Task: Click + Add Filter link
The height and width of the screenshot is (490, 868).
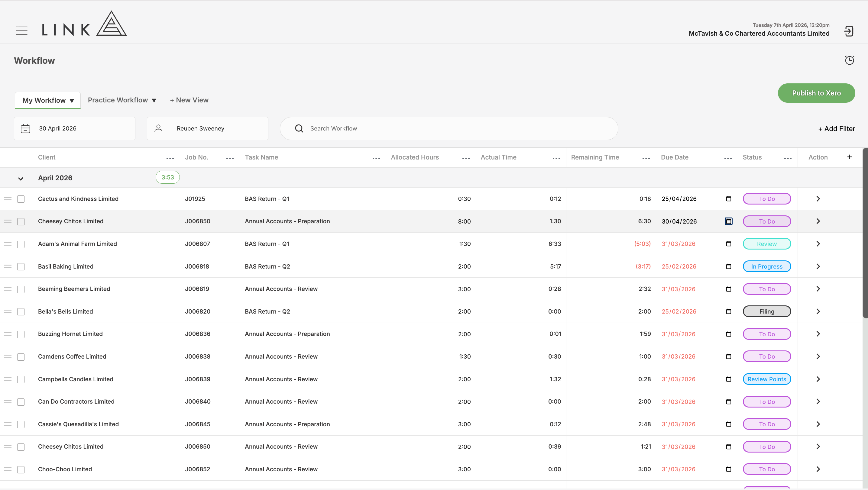Action: (837, 129)
